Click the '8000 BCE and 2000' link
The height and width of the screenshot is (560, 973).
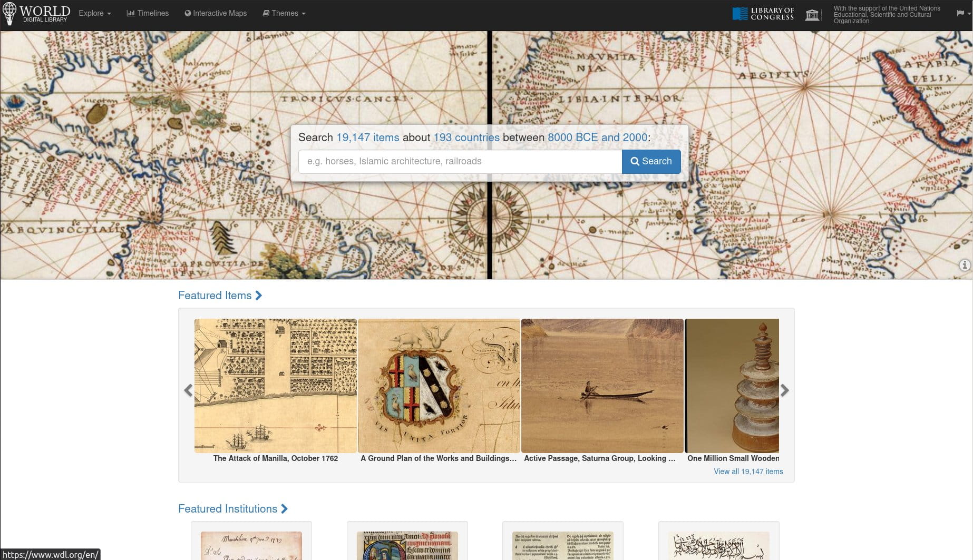point(597,137)
